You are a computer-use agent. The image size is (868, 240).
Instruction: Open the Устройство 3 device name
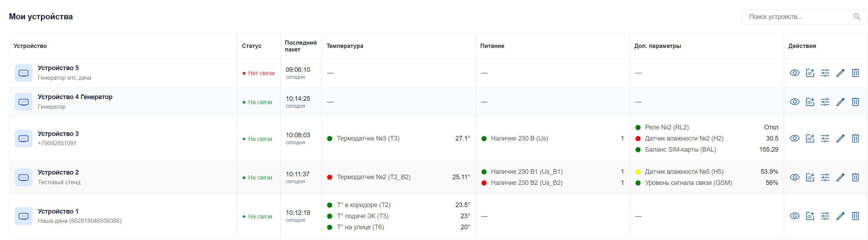tap(58, 134)
